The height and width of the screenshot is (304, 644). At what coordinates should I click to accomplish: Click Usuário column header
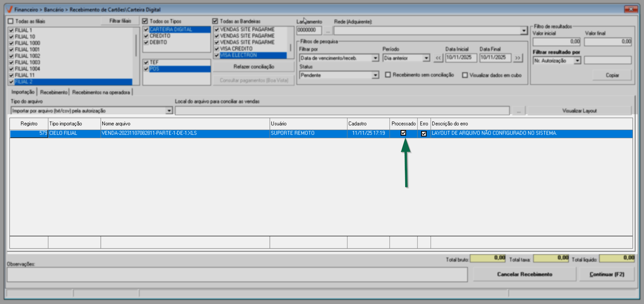pos(308,124)
